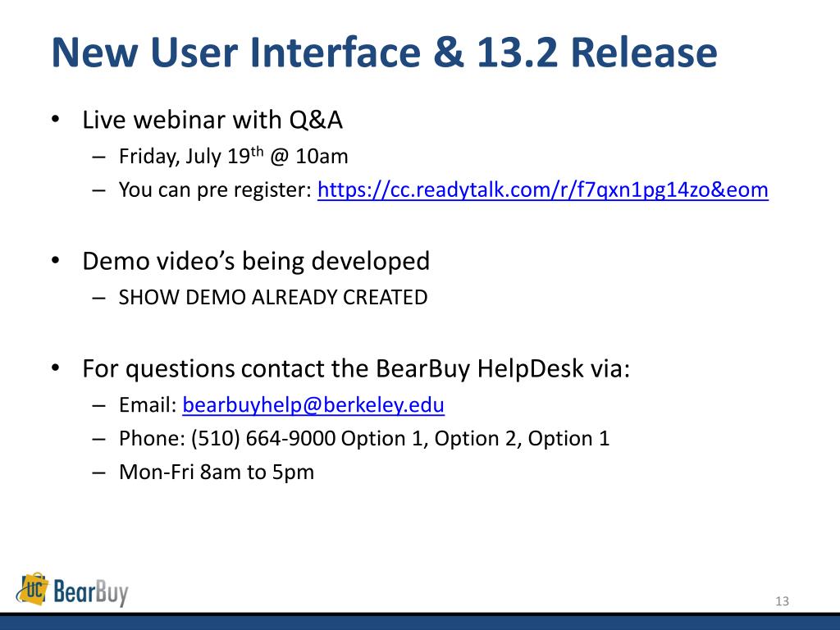Click the Phone (510) 664-9000 line
This screenshot has width=840, height=630.
coord(364,439)
